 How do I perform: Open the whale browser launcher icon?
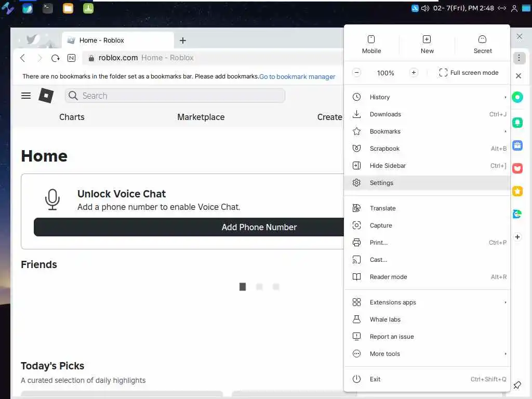click(28, 8)
